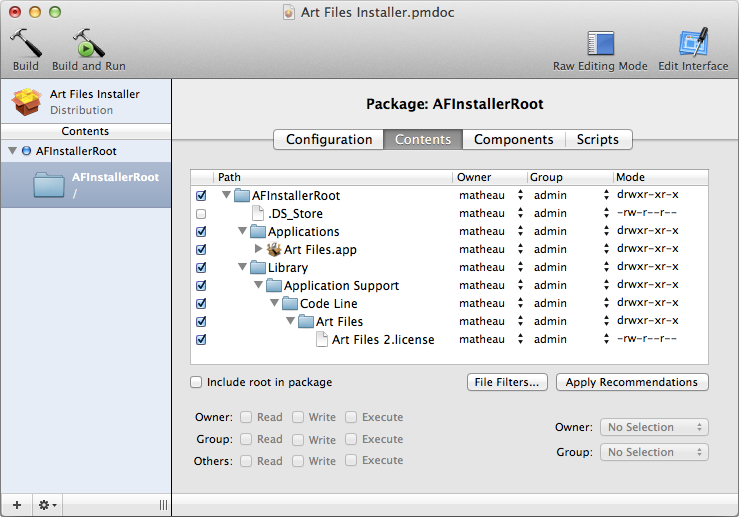Click the blue package bullet beside AFInstallerRoot
Viewport: 739px width, 517px height.
[27, 151]
